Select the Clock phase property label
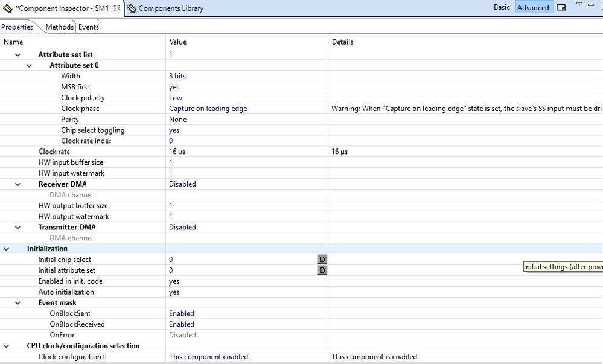The width and height of the screenshot is (603, 364). click(x=80, y=109)
